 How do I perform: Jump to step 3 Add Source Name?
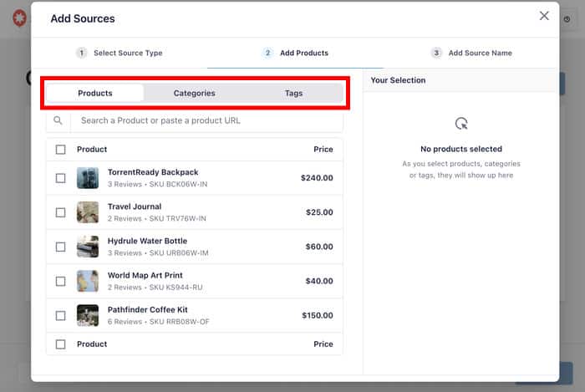(x=471, y=53)
